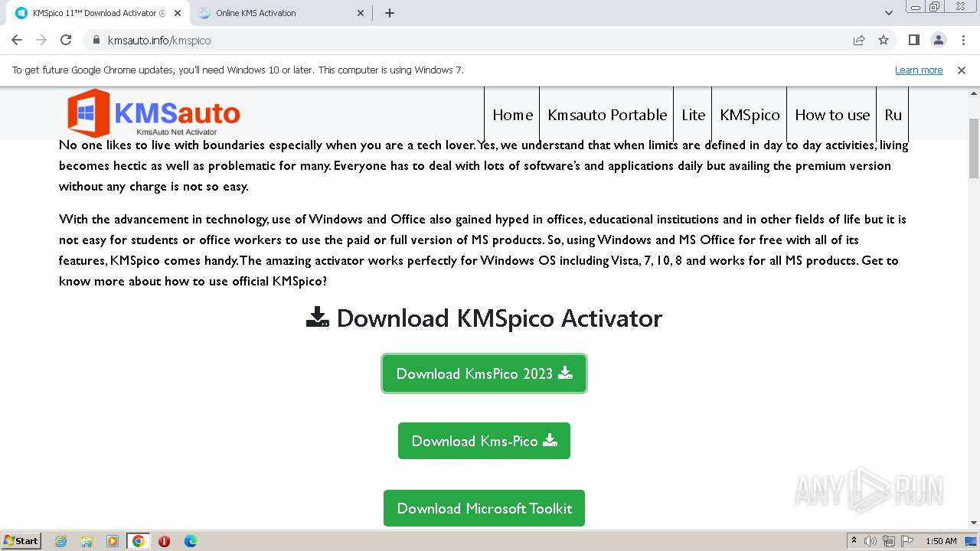Click the share page icon in address bar
The width and height of the screenshot is (980, 551).
tap(859, 41)
